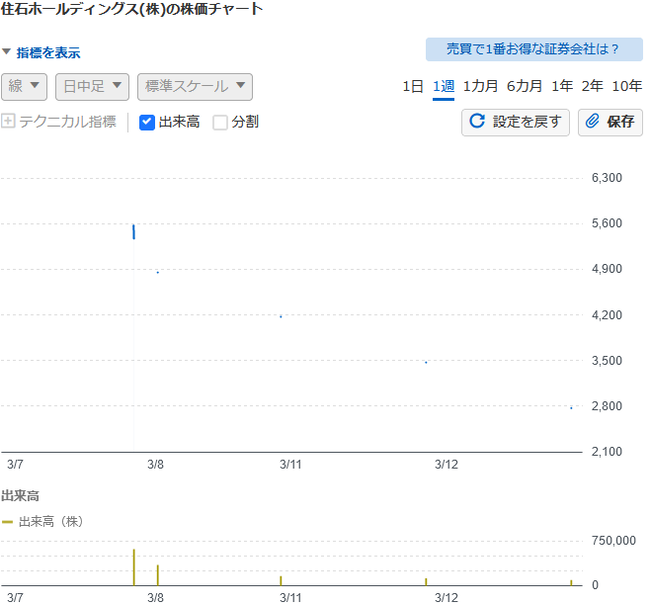Click the 指標を表示 link
Viewport: 650px width, 605px height.
click(x=49, y=53)
